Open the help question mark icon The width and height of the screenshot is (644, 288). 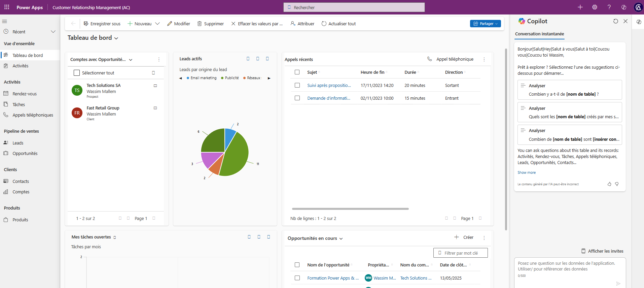(609, 7)
